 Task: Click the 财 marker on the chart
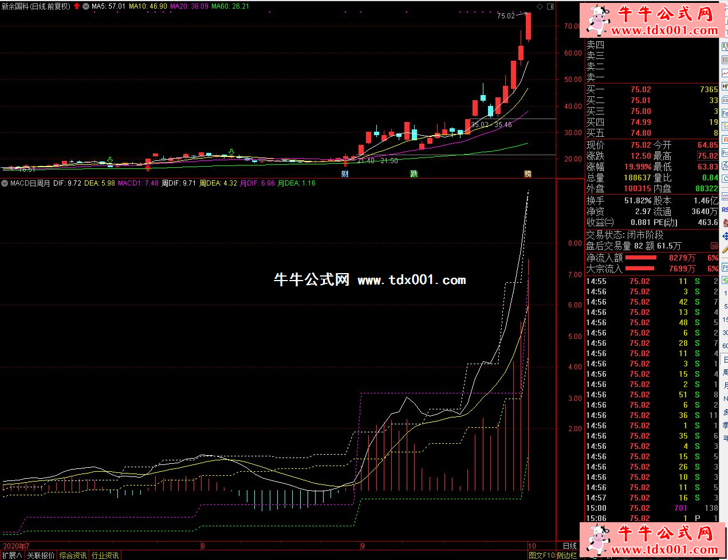pyautogui.click(x=345, y=173)
